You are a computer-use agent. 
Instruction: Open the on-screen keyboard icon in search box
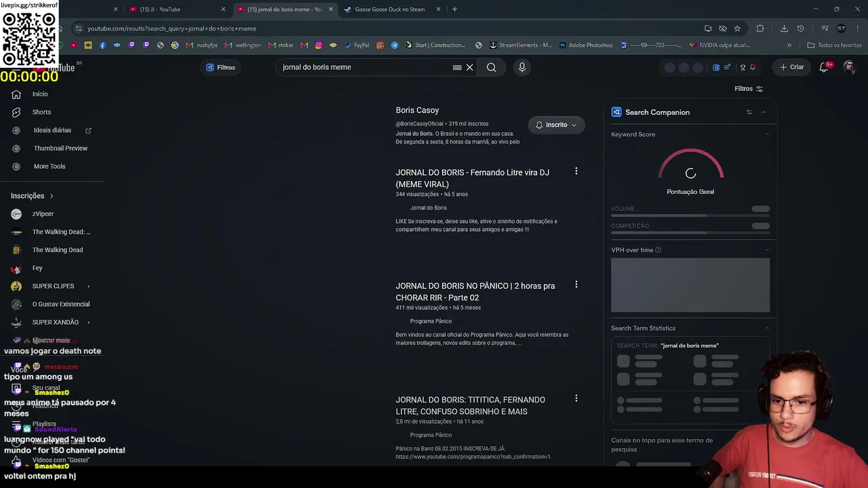[x=457, y=67]
